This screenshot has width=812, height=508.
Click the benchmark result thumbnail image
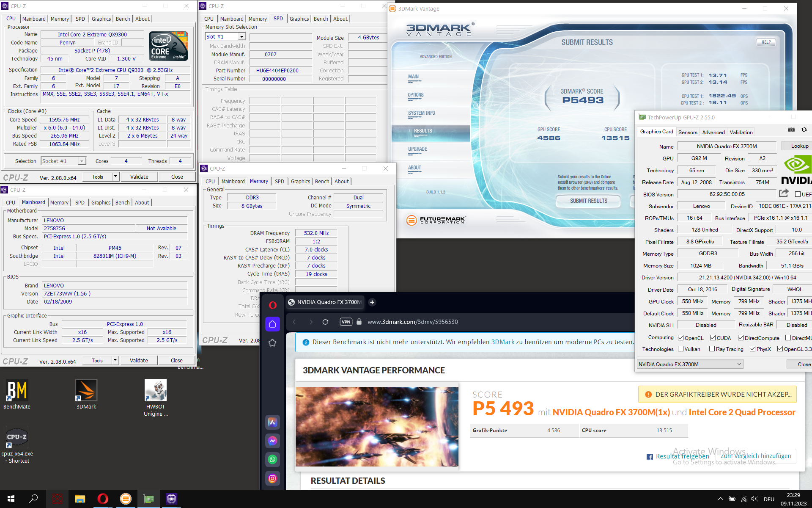coord(377,426)
